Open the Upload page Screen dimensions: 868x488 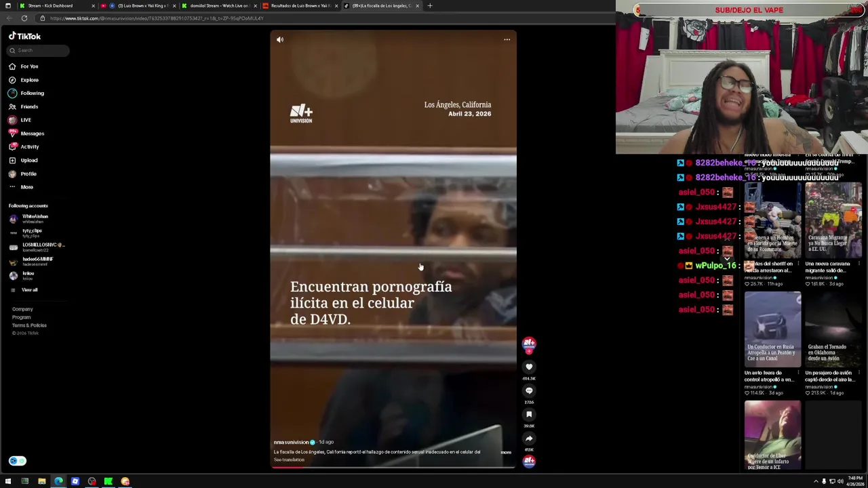pos(29,160)
